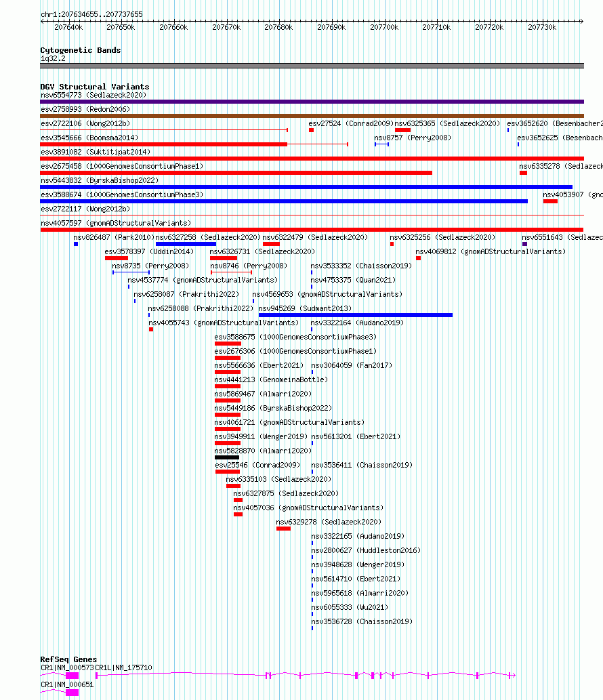Open the nsv6258087 (Prakrithi2022) label
The width and height of the screenshot is (603, 700).
click(x=186, y=295)
